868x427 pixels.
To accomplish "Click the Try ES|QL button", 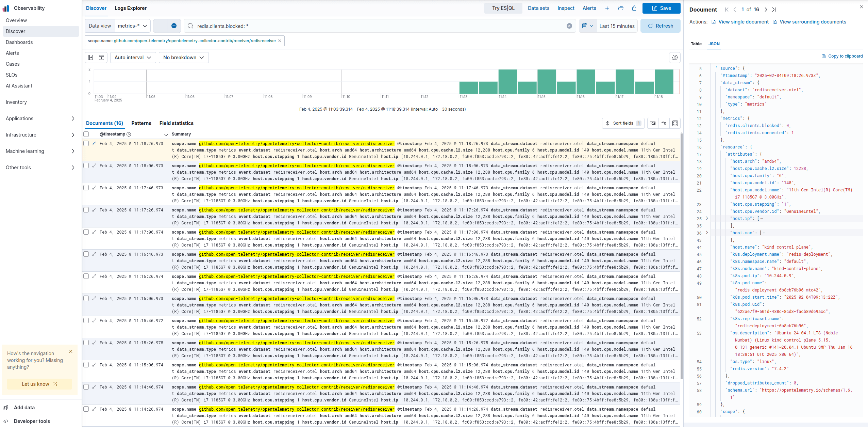I will coord(503,8).
